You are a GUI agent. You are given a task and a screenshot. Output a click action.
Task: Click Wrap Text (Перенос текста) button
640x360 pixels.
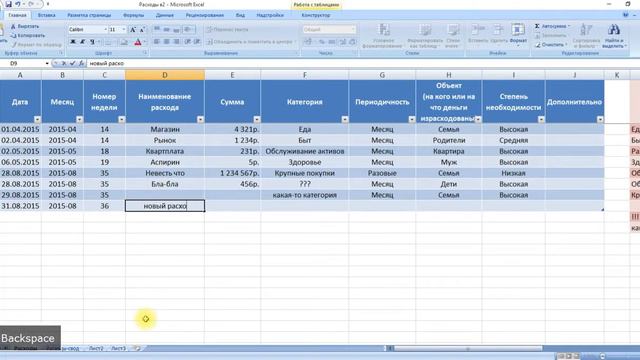pos(227,29)
